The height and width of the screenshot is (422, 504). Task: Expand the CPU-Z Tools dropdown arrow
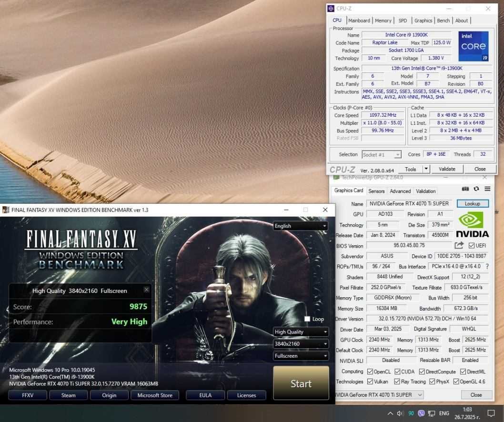click(x=426, y=169)
